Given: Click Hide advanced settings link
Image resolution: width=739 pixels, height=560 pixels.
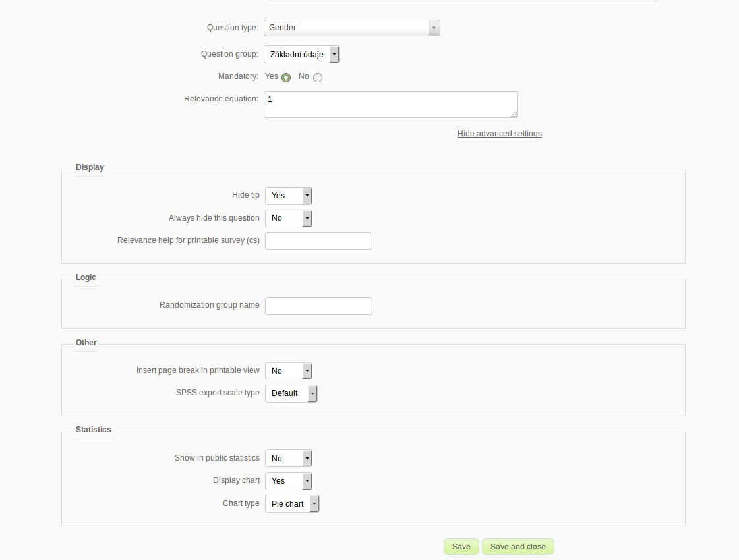Looking at the screenshot, I should (499, 134).
